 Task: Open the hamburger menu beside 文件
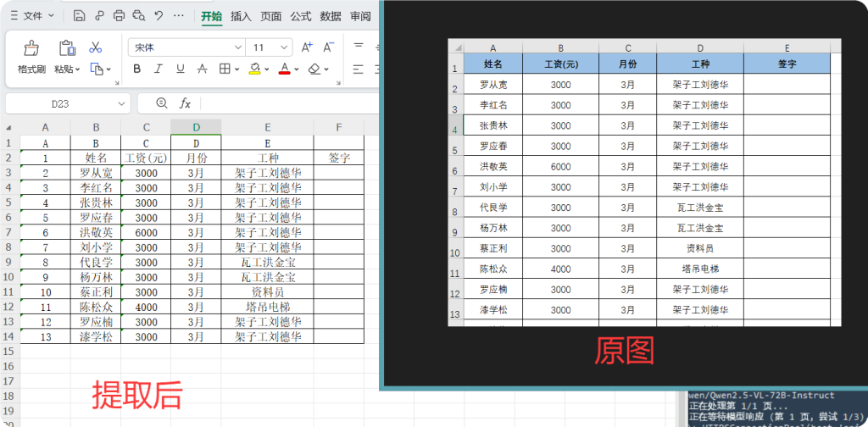point(14,16)
